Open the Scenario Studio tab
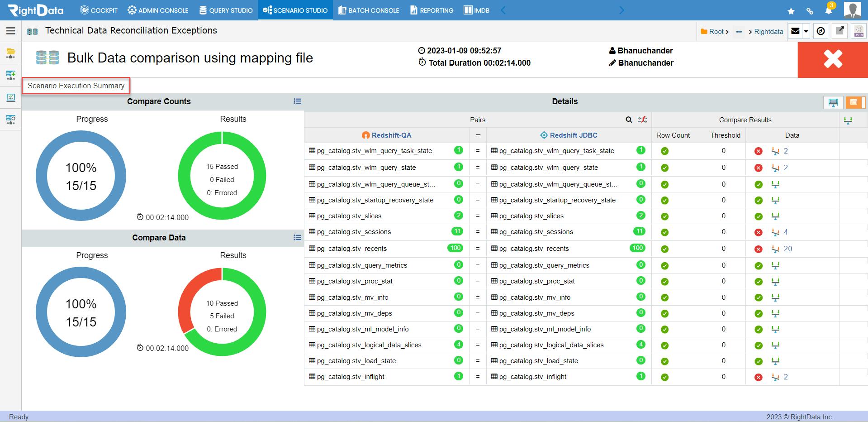 point(295,10)
